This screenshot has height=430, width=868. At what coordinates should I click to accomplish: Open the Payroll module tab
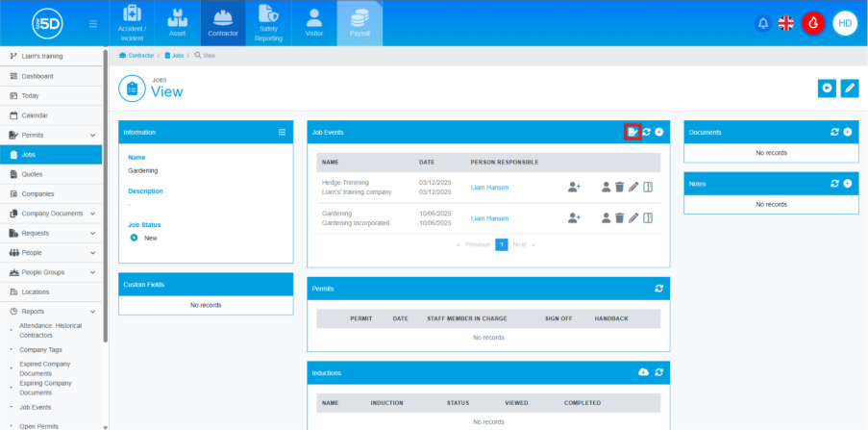(359, 23)
